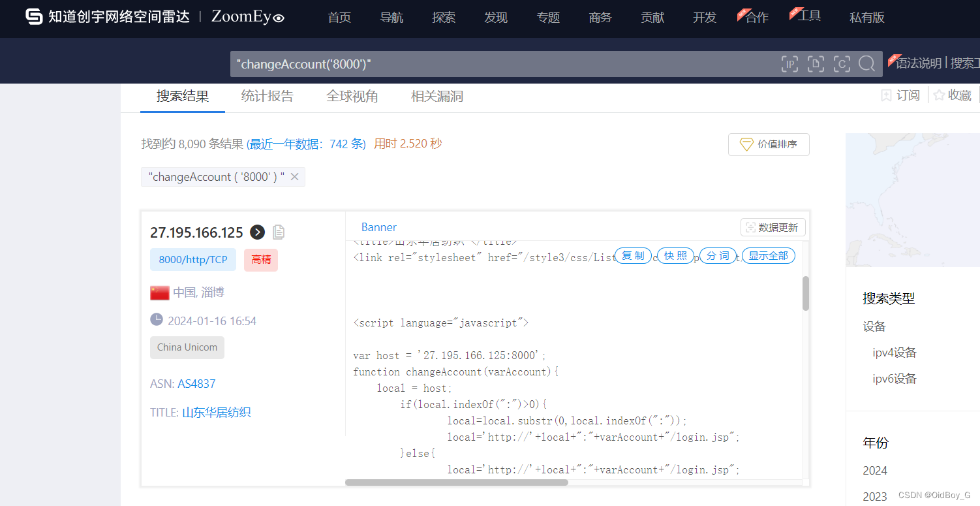Screen dimensions: 980x506
Task: Filter by year 2024
Action: point(875,471)
